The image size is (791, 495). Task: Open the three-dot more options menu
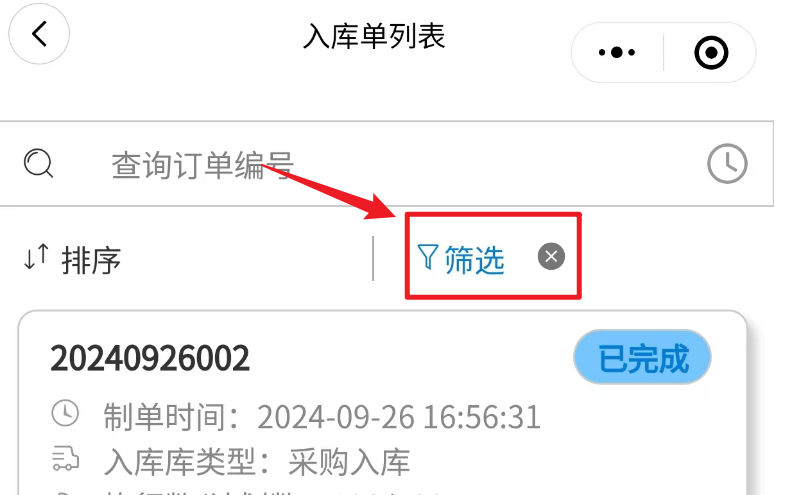click(616, 52)
